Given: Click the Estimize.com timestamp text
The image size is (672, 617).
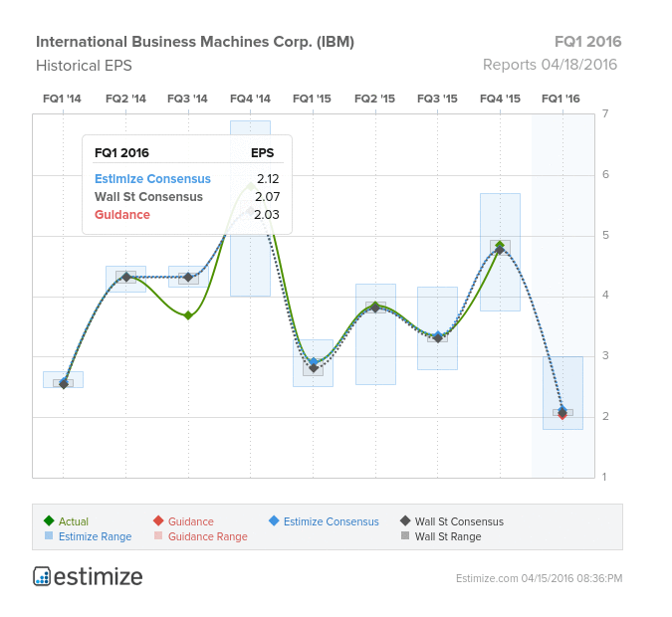Looking at the screenshot, I should point(540,578).
